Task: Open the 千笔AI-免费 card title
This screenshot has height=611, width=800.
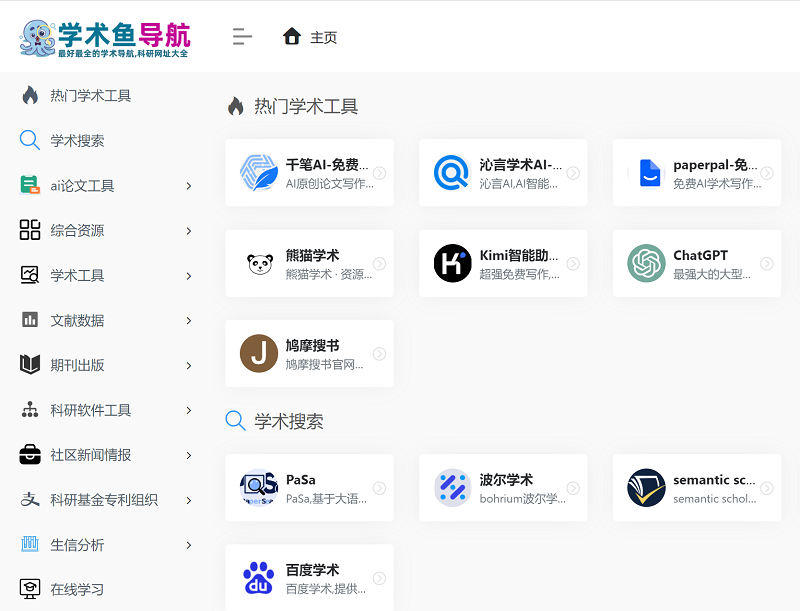Action: [x=327, y=165]
